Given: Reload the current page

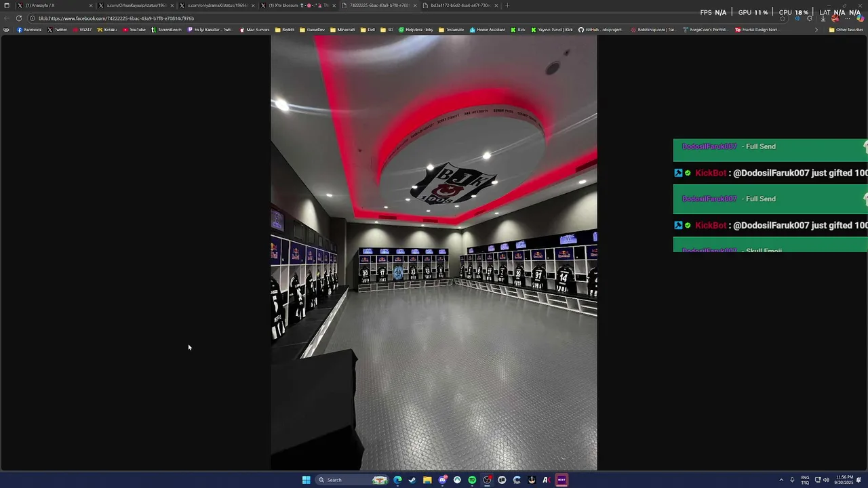Looking at the screenshot, I should [x=19, y=18].
